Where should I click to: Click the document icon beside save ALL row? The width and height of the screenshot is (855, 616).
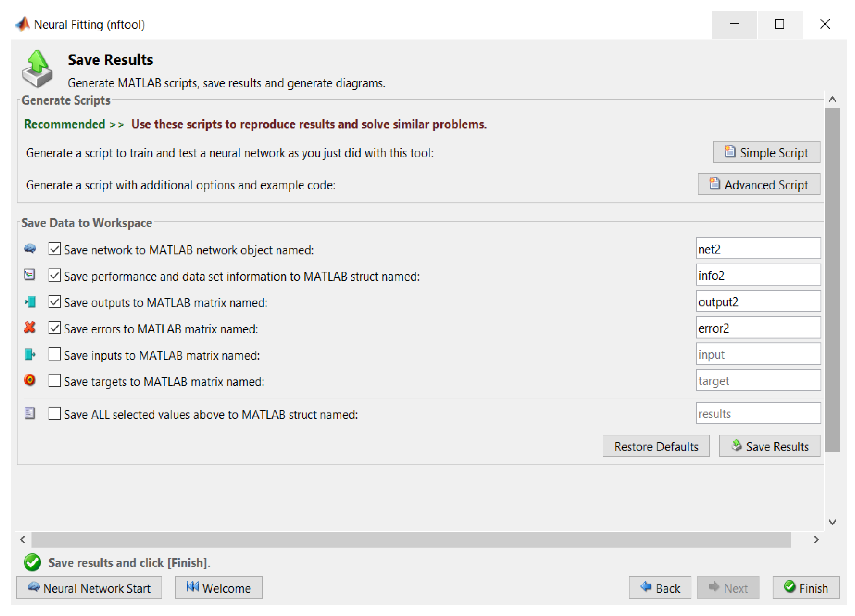(29, 414)
